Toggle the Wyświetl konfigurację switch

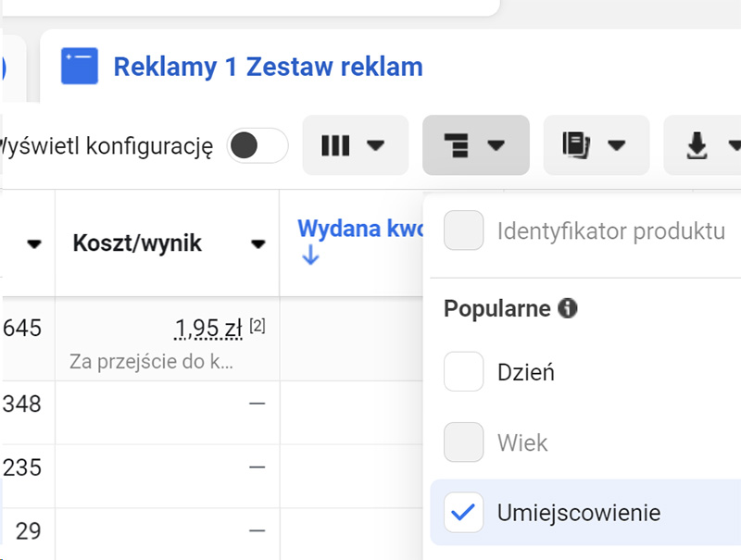tap(257, 145)
